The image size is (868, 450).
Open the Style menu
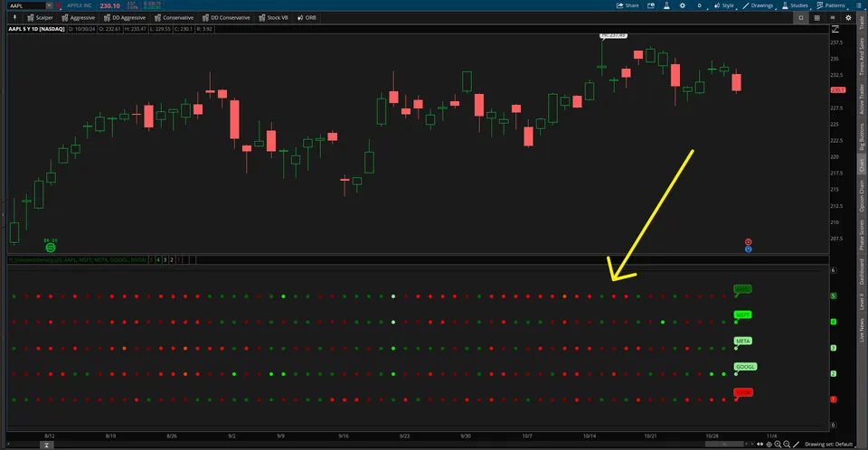coord(723,5)
